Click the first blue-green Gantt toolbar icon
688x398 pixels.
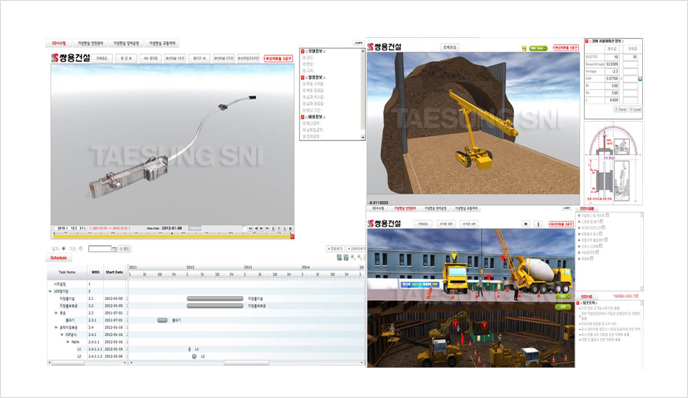pyautogui.click(x=339, y=258)
